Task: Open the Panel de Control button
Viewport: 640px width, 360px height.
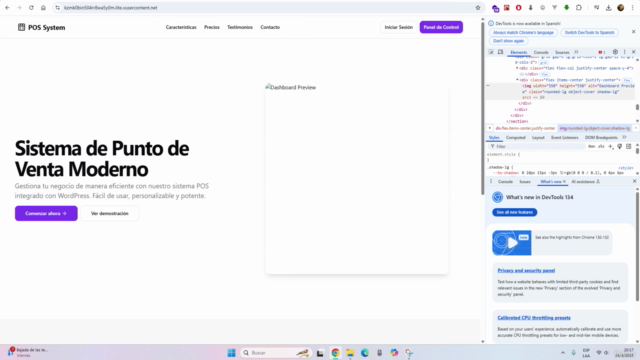Action: point(441,27)
